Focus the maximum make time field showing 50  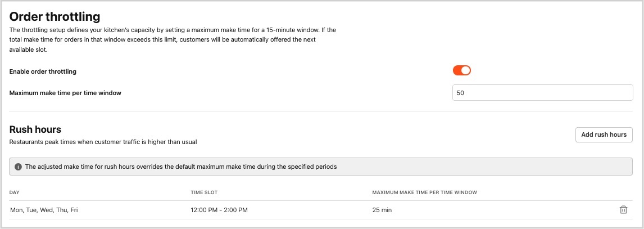pos(542,93)
